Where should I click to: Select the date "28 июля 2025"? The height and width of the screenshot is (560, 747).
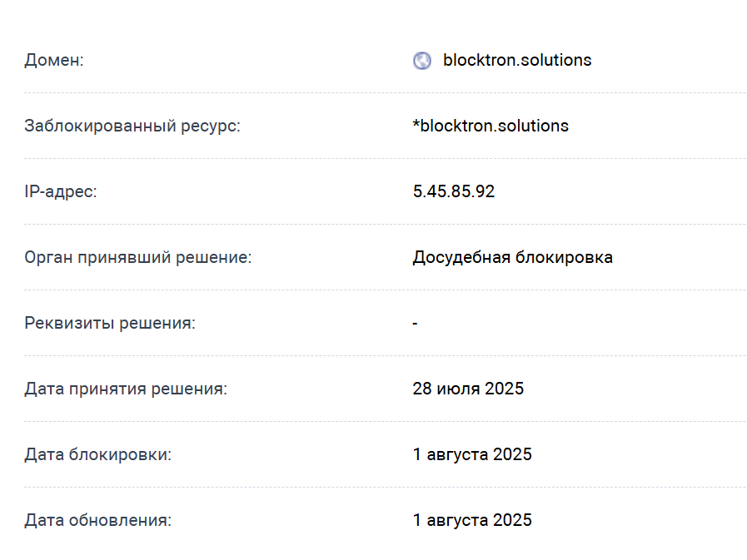click(468, 389)
